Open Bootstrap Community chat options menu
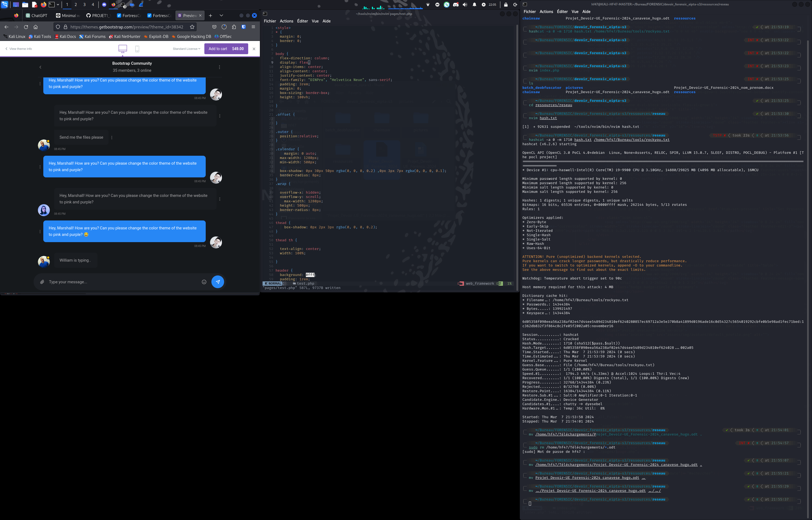This screenshot has height=520, width=812. (220, 67)
